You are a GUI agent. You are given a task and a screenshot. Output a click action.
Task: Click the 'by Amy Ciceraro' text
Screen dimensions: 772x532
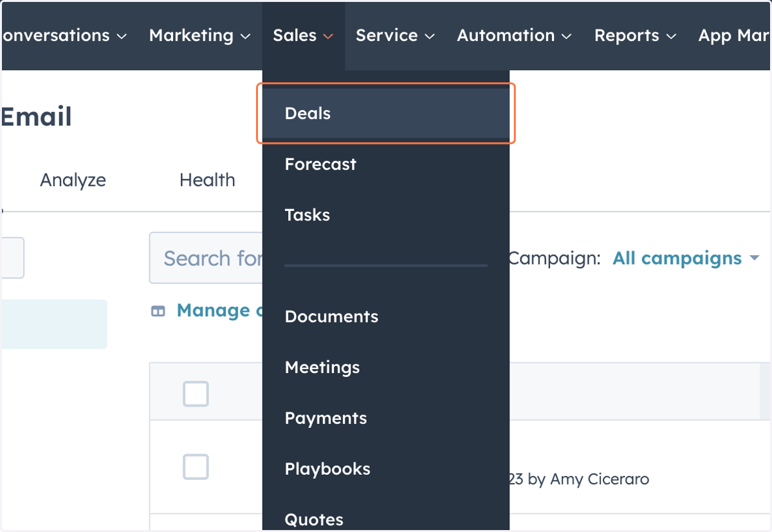pyautogui.click(x=588, y=479)
